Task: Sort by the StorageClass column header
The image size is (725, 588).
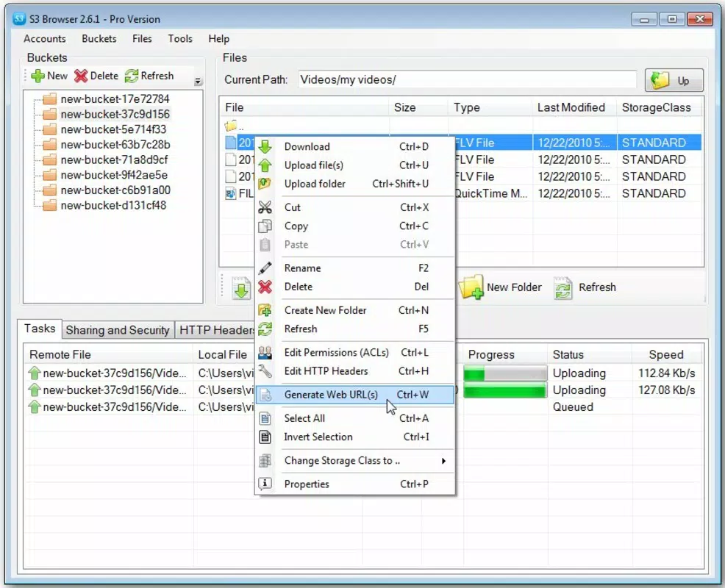Action: [659, 107]
